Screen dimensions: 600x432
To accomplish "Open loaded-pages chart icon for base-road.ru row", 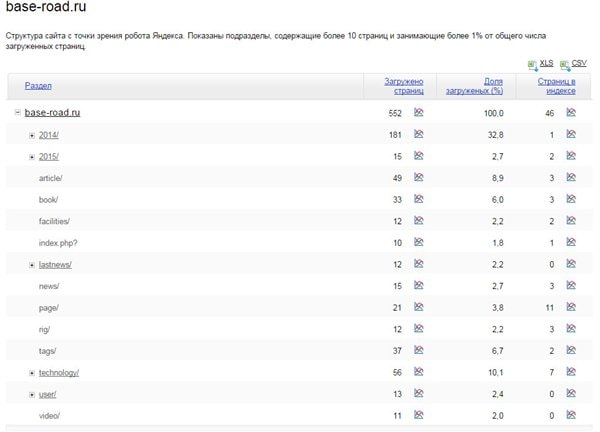I will pos(419,113).
